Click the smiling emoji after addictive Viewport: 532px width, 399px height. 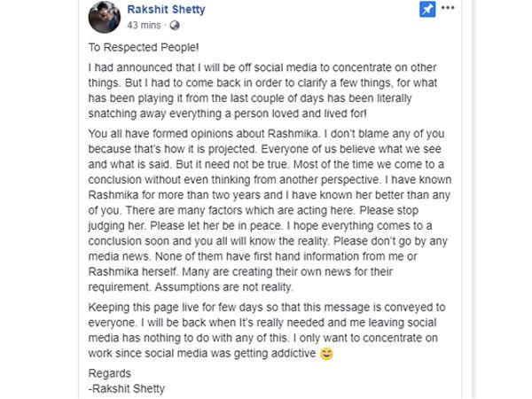tap(326, 354)
